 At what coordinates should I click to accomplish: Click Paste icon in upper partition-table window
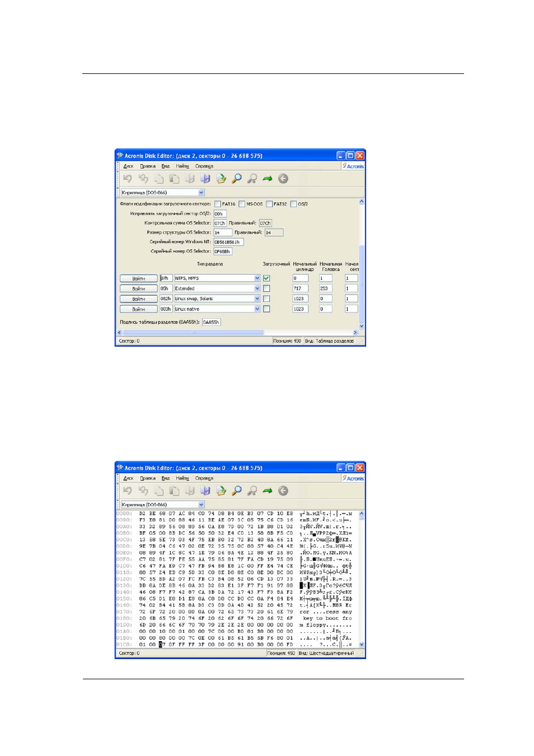(175, 179)
